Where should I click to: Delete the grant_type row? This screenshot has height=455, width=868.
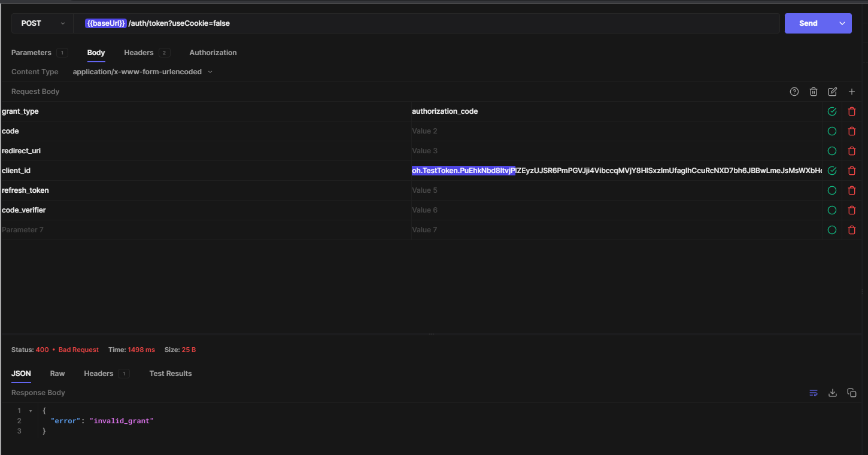coord(852,111)
